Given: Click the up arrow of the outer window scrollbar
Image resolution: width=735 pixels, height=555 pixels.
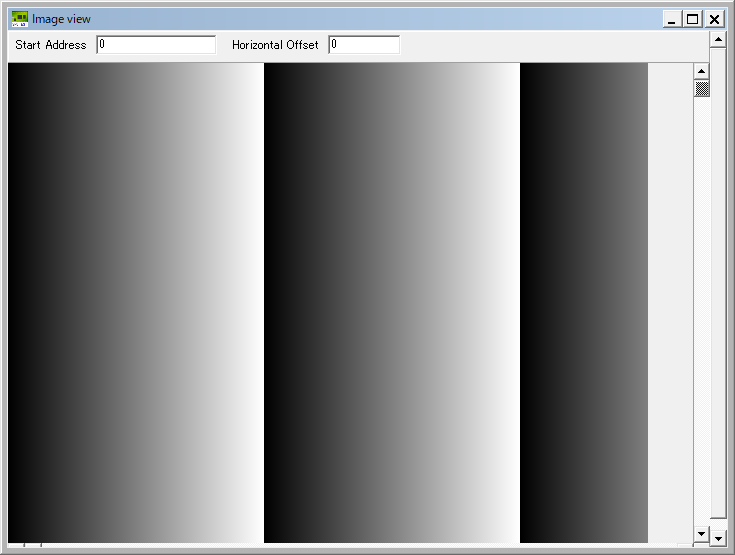Looking at the screenshot, I should 717,39.
